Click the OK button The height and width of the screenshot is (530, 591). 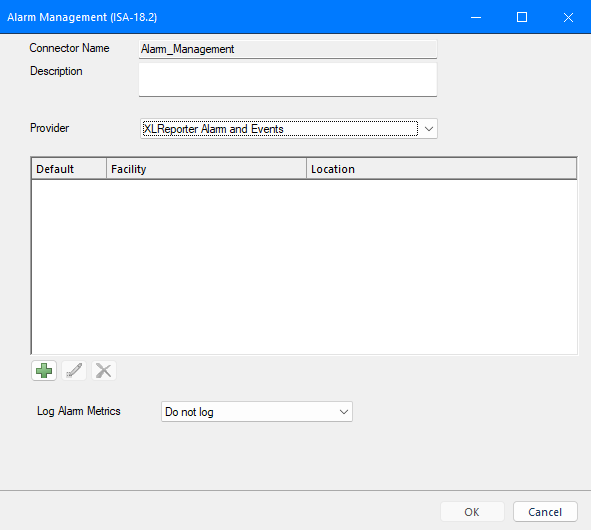[472, 512]
